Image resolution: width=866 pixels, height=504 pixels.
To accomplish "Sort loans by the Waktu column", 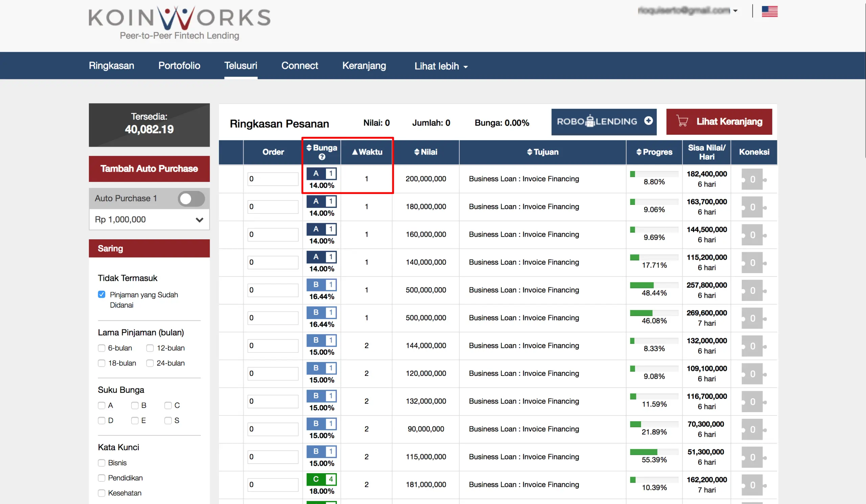I will (x=367, y=152).
